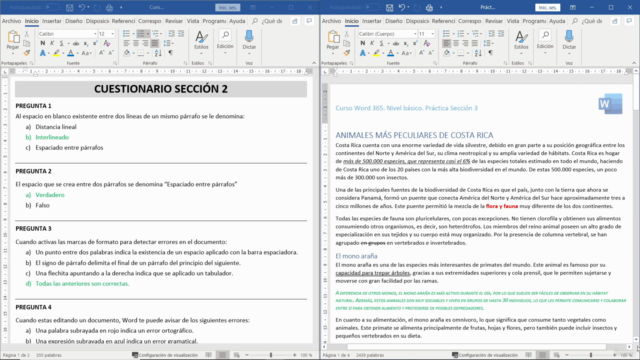Open Revisar tab in right window
Screen dimensions: 640x360
pyautogui.click(x=494, y=21)
